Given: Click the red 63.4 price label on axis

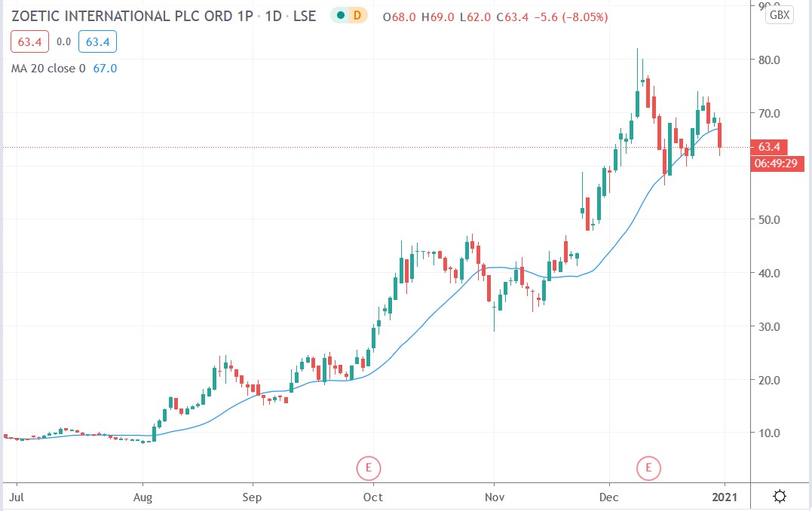Looking at the screenshot, I should pyautogui.click(x=769, y=148).
